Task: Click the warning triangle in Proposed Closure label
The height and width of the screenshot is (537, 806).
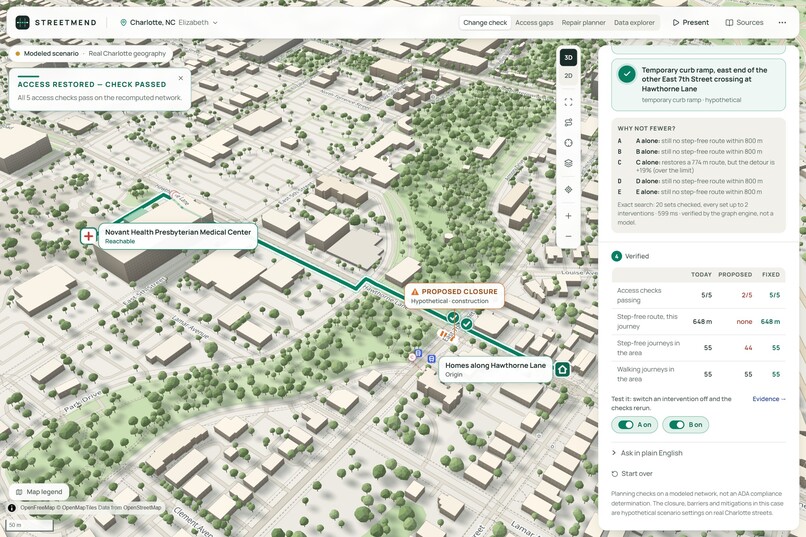Action: [415, 291]
